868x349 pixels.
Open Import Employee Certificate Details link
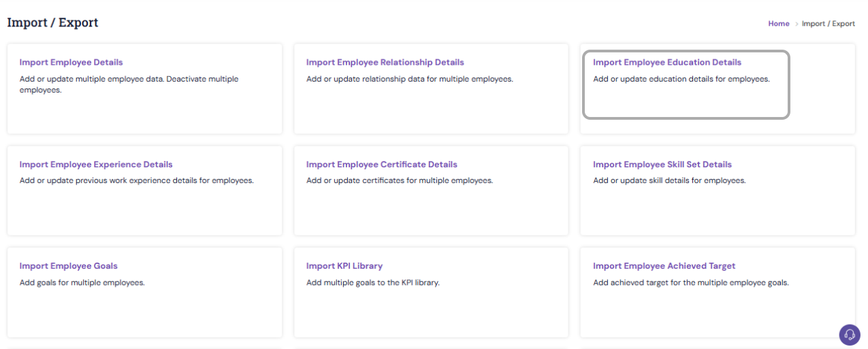[x=382, y=164]
